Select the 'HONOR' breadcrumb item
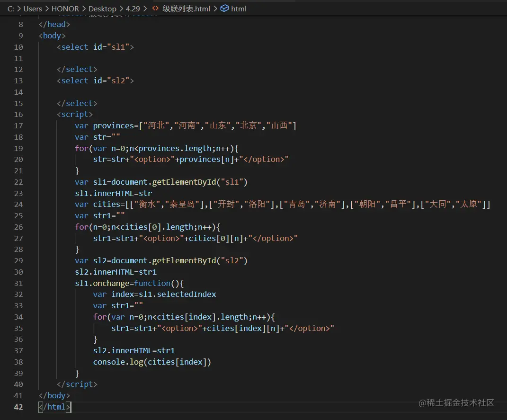Image resolution: width=507 pixels, height=420 pixels. point(65,9)
